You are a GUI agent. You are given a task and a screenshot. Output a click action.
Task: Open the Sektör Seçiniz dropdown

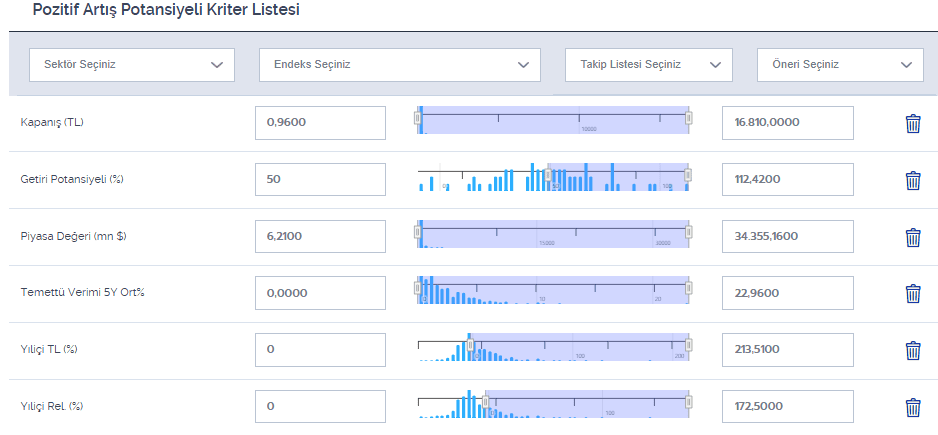pos(132,65)
